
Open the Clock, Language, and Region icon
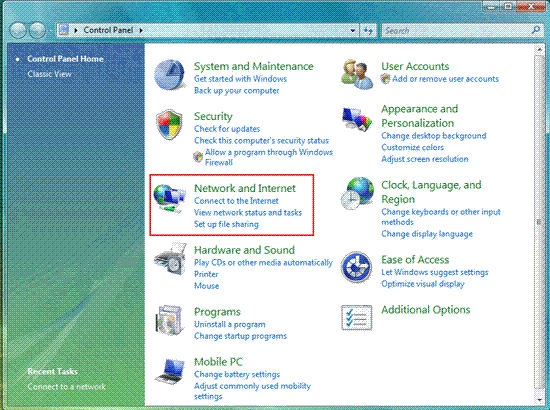click(357, 193)
